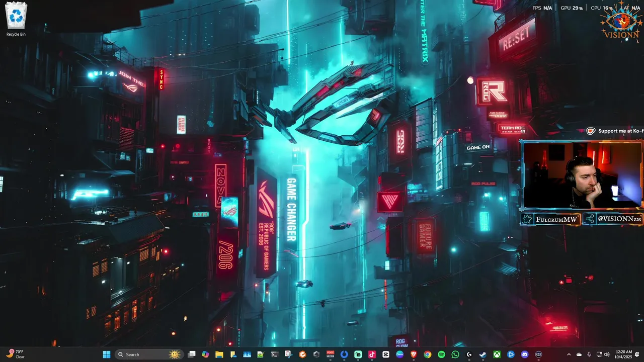Launch CapCut from the taskbar

pos(385,354)
